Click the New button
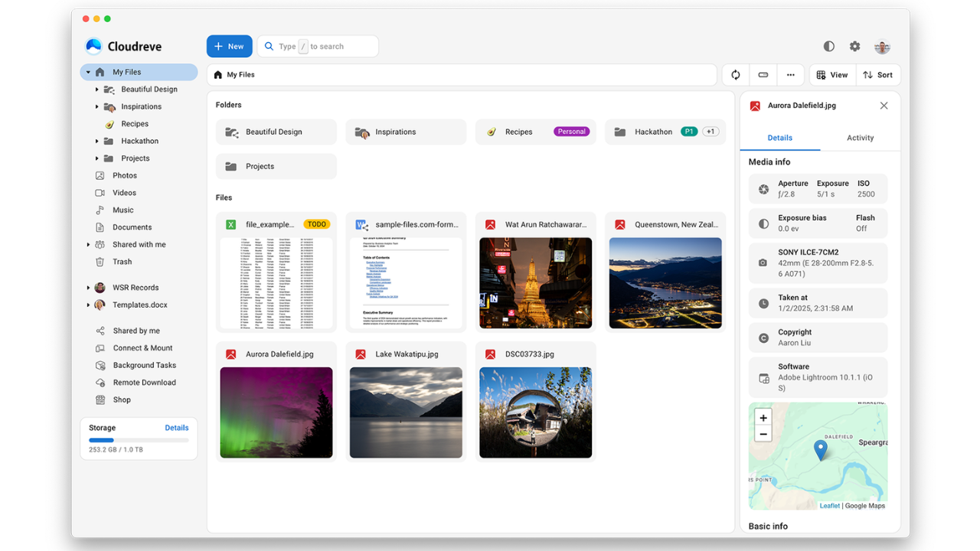 [229, 47]
